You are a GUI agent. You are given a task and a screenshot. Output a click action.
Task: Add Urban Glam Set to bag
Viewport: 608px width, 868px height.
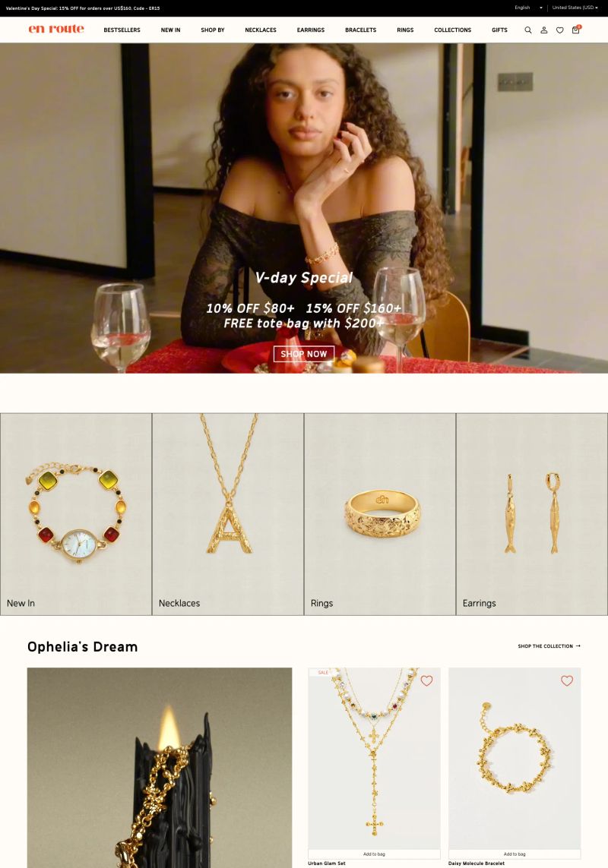click(374, 854)
